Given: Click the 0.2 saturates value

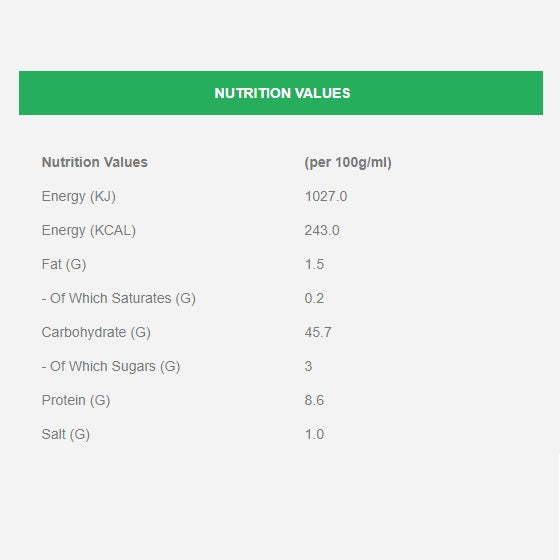Looking at the screenshot, I should (314, 298).
